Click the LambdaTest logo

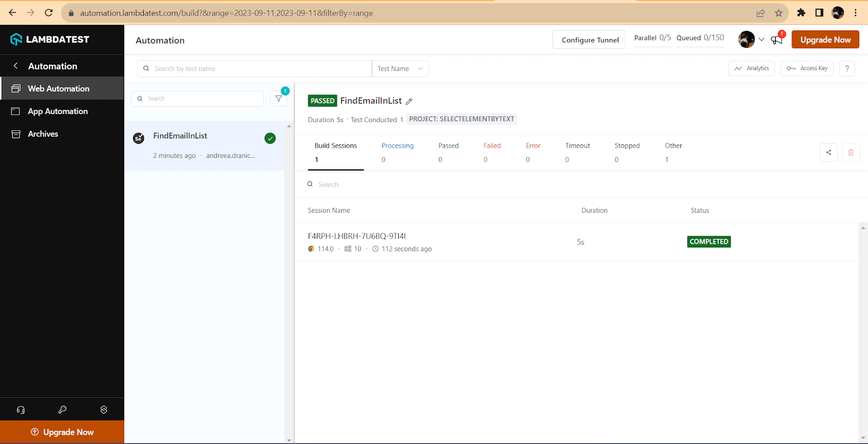pyautogui.click(x=49, y=39)
